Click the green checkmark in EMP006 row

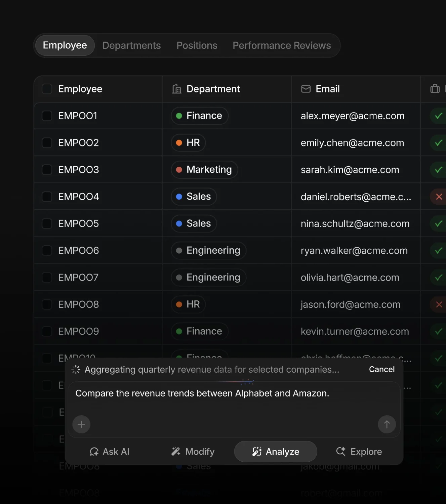[x=439, y=251]
